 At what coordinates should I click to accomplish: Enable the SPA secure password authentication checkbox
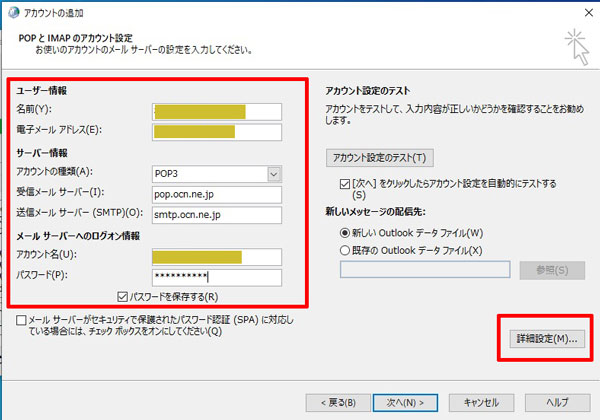click(x=21, y=320)
